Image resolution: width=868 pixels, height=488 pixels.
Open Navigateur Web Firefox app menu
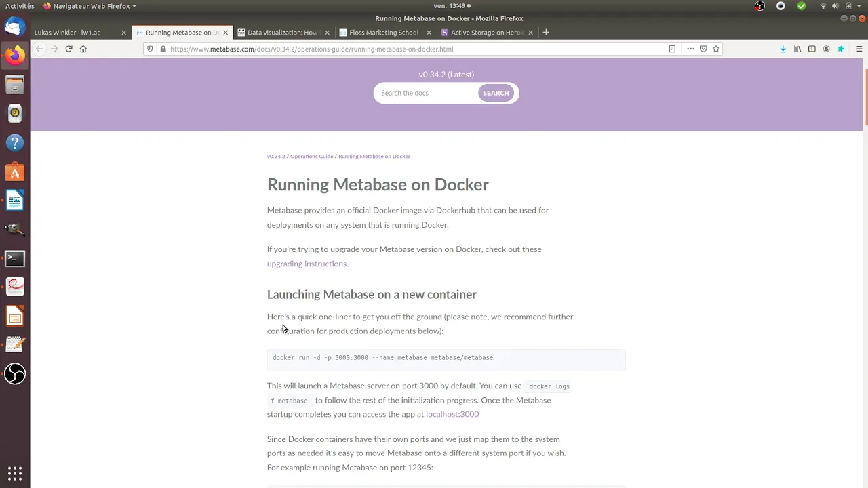click(90, 6)
